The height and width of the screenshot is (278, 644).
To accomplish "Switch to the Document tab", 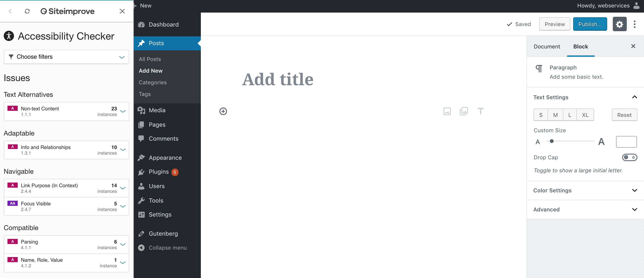I will click(x=547, y=46).
